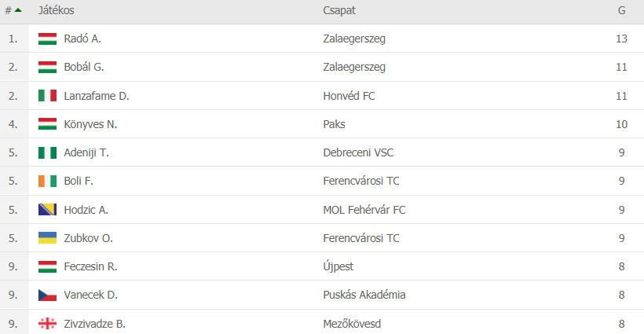Click the Nigerian flag beside Adeniji T.
Image resolution: width=644 pixels, height=334 pixels.
[x=47, y=152]
